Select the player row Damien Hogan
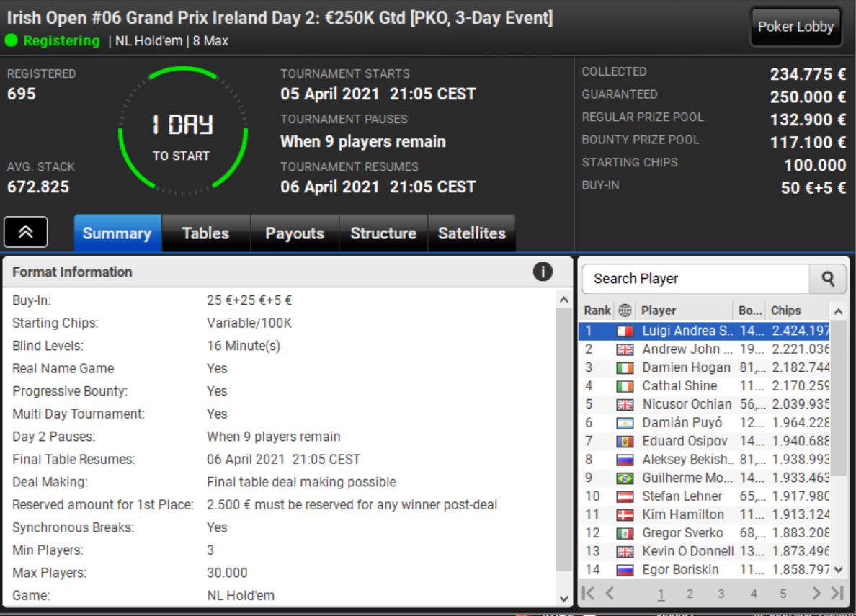 click(x=704, y=367)
